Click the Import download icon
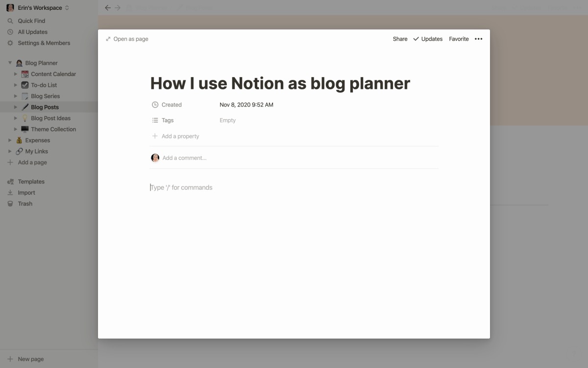Screen dimensions: 588x368 (10, 193)
